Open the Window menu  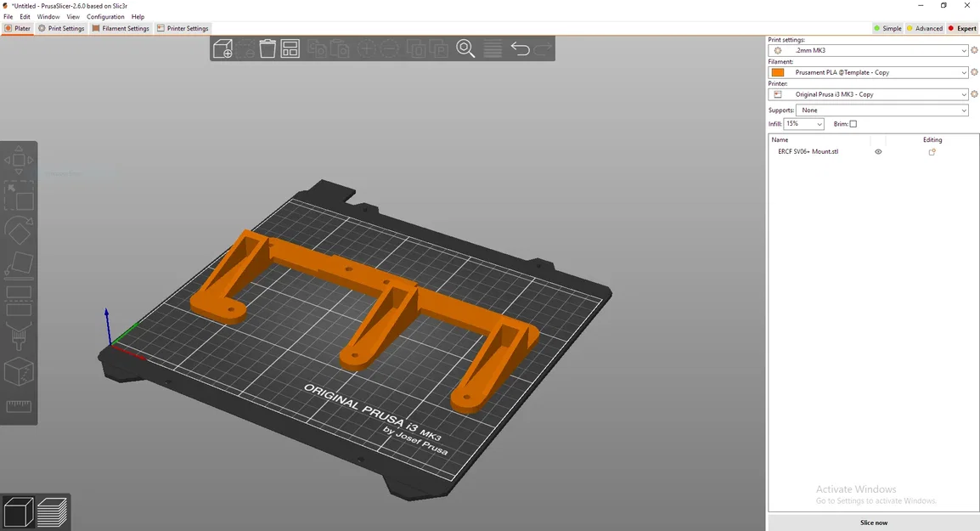[x=48, y=17]
